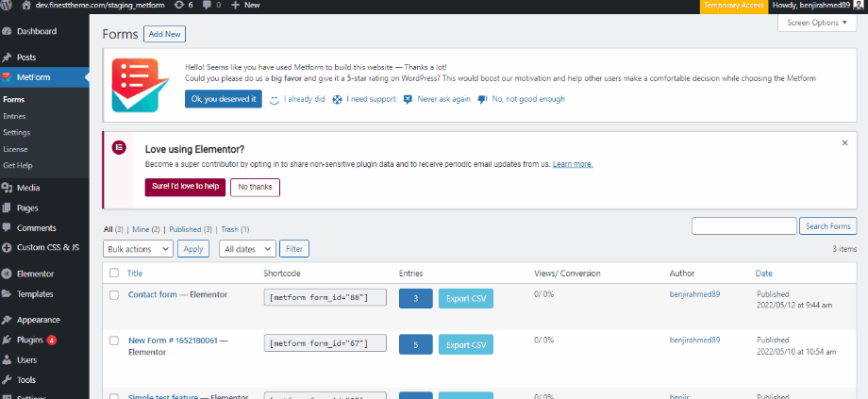Select shortcode metform form_id="67" field
The image size is (868, 399).
(x=325, y=343)
